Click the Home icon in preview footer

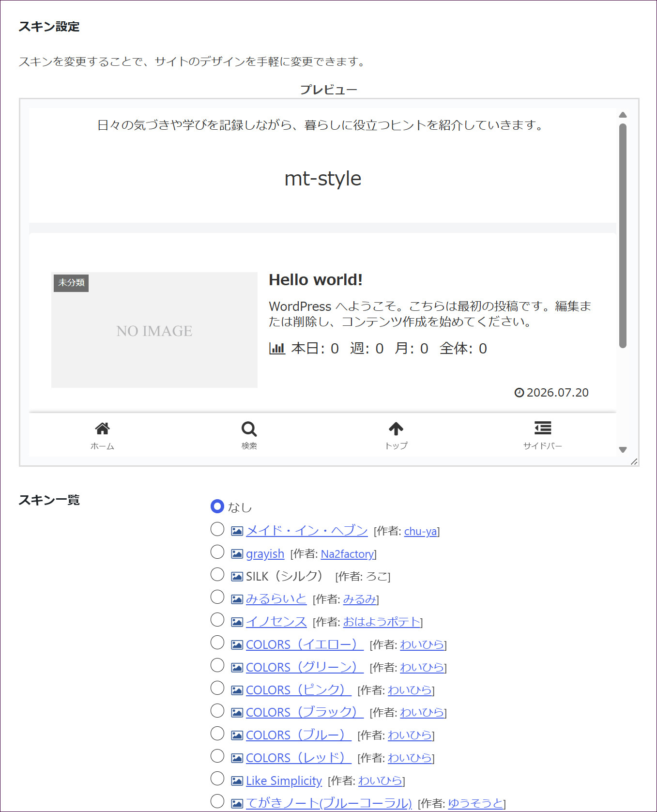[102, 429]
